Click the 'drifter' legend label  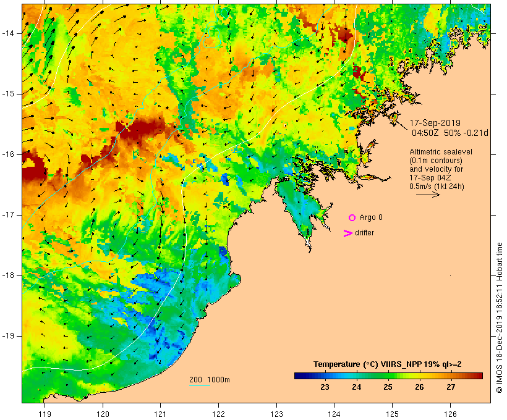(x=364, y=233)
